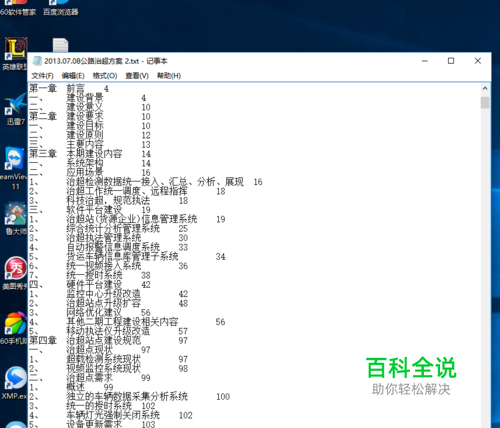The width and height of the screenshot is (500, 428).
Task: Close the Notepad window
Action: (x=478, y=61)
